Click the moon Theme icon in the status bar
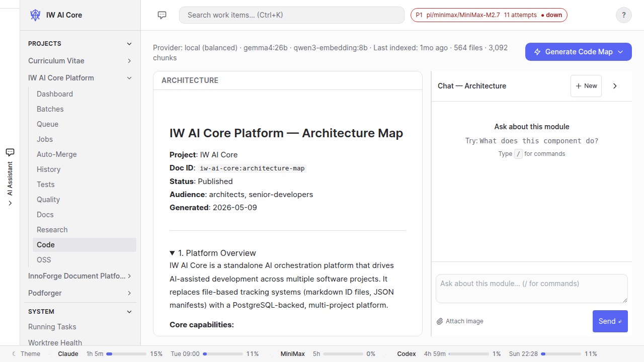The height and width of the screenshot is (362, 644). tap(14, 354)
